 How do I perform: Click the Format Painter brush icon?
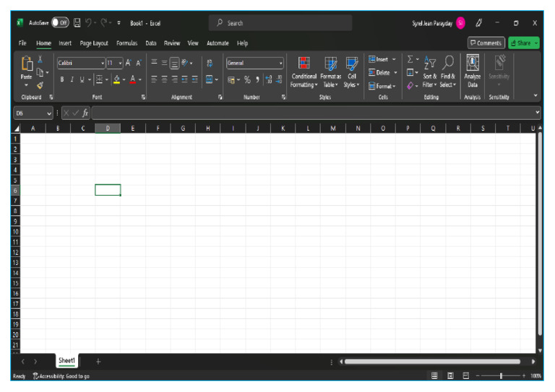(40, 85)
